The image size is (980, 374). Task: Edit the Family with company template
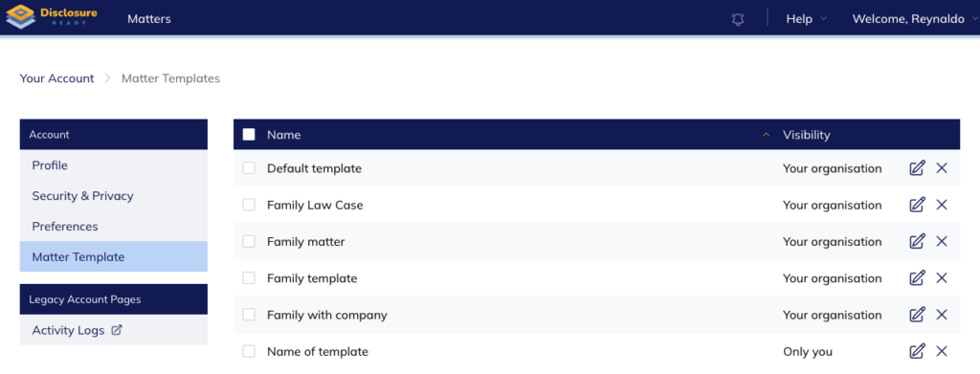pos(917,315)
